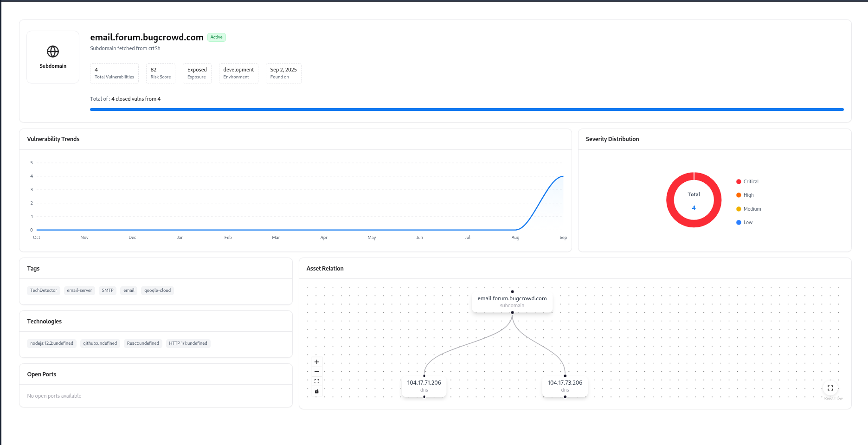Click the nodejs:12.2:undefined technology chip

click(x=52, y=343)
